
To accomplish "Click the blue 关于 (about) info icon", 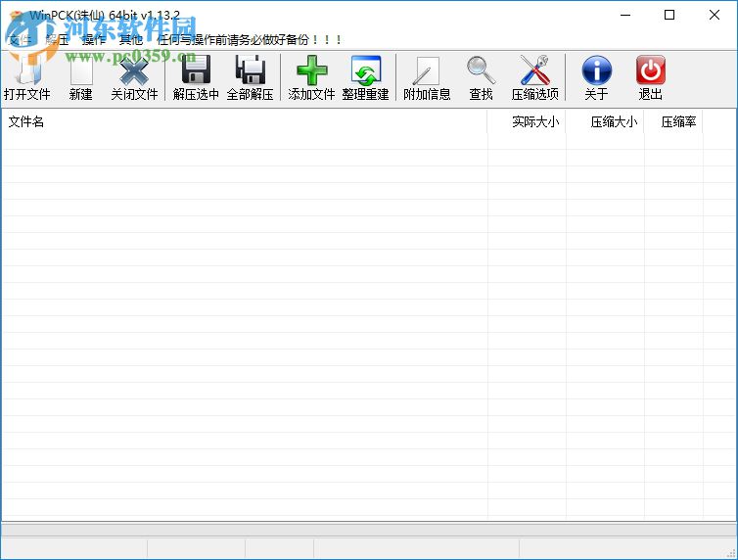I will tap(596, 70).
